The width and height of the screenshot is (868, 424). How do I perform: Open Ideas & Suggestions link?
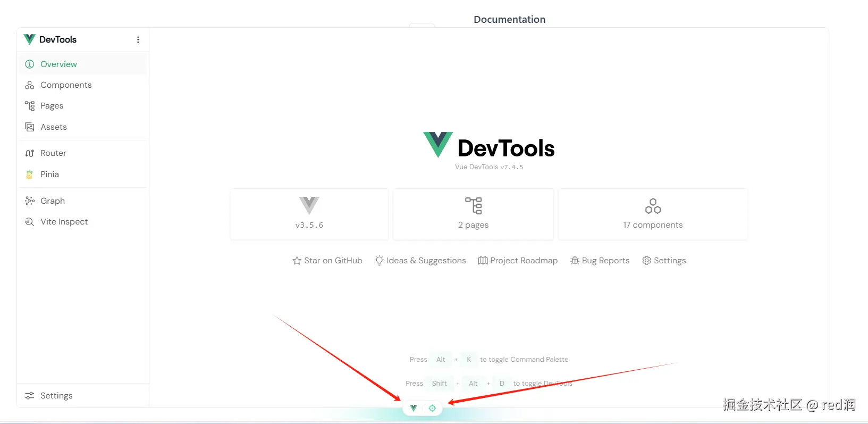pyautogui.click(x=420, y=261)
